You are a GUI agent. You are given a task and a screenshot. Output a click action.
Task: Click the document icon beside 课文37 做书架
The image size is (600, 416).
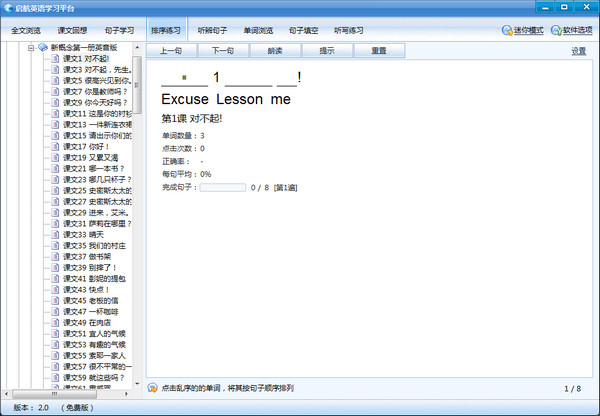tap(55, 257)
